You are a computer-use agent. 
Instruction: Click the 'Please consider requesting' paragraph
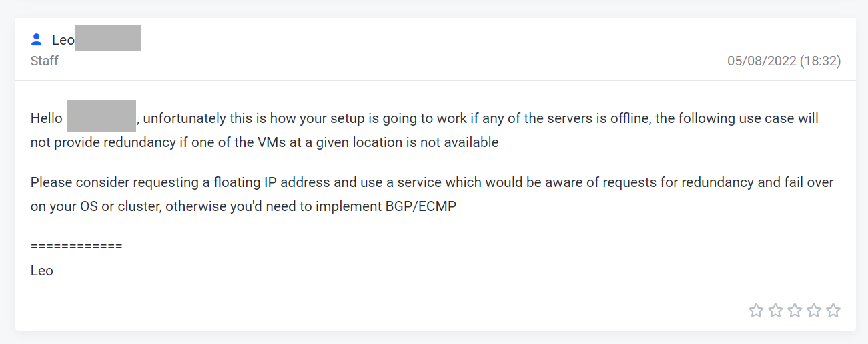pos(432,194)
